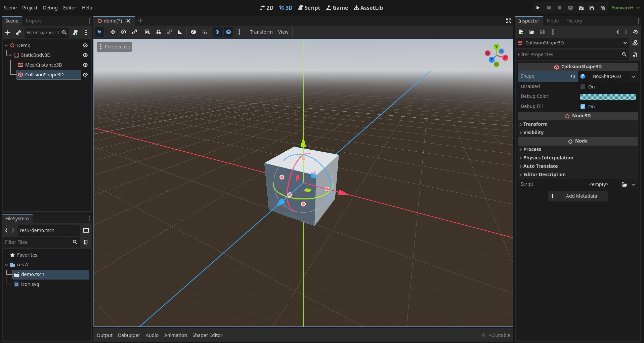Open the Perspective view menu
Image resolution: width=644 pixels, height=343 pixels.
point(114,46)
